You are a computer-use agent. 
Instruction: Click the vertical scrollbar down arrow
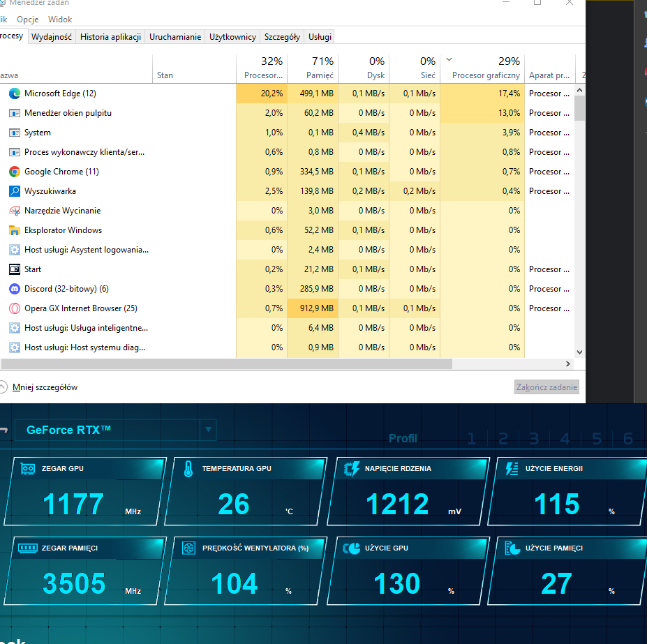580,352
